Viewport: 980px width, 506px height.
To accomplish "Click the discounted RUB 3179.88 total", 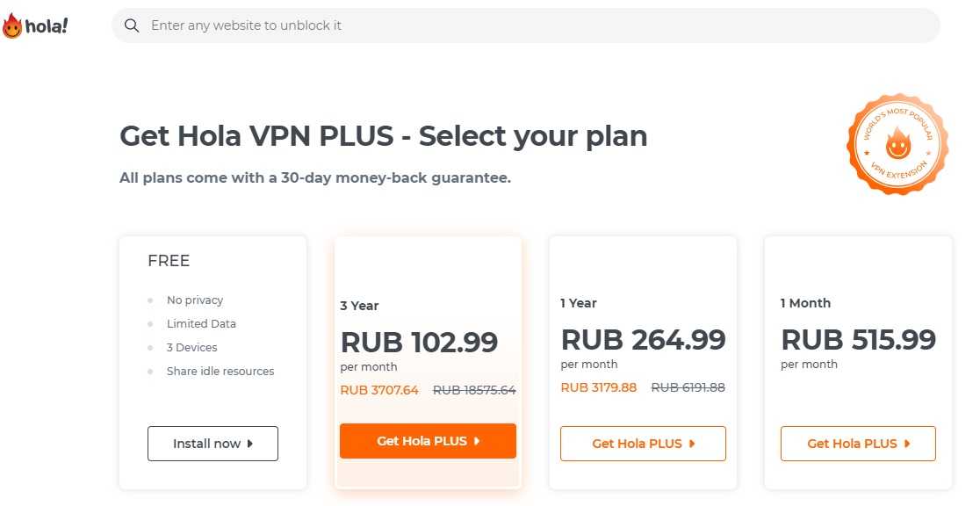I will pos(599,387).
